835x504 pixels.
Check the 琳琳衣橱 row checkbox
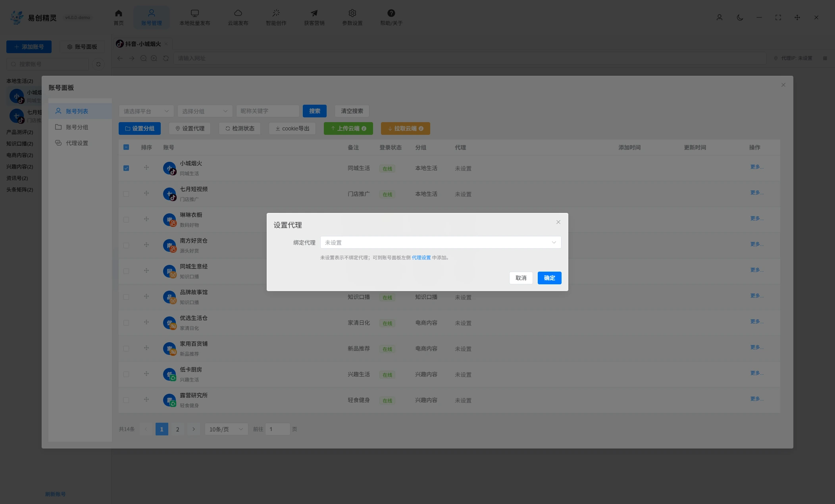[x=126, y=220]
